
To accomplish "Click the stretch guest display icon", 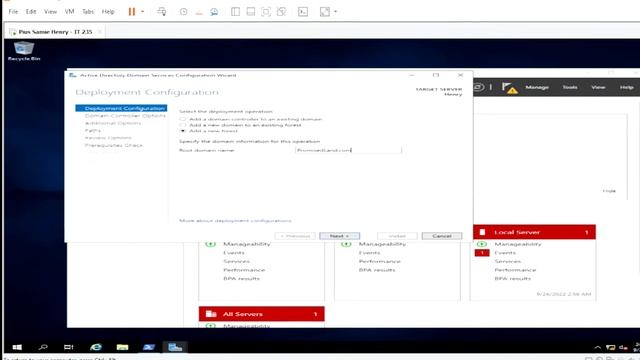I will [x=325, y=12].
